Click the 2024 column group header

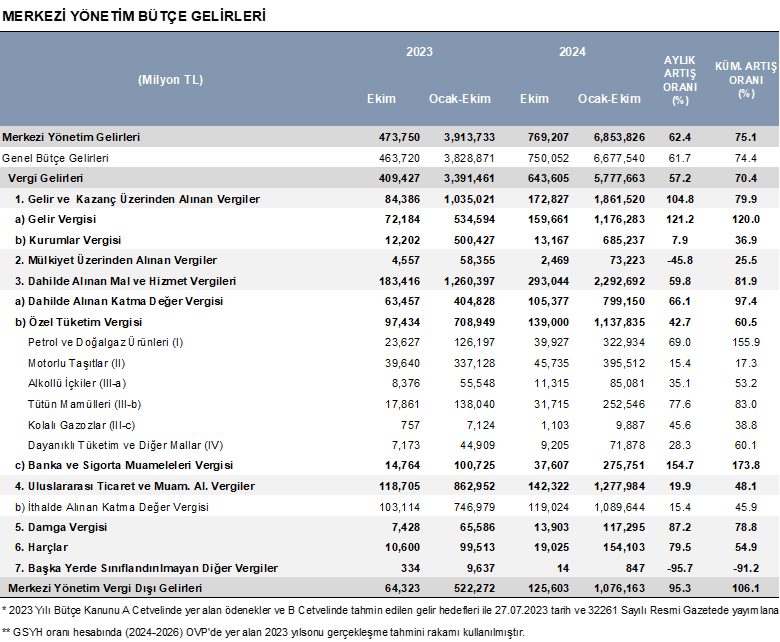point(572,52)
